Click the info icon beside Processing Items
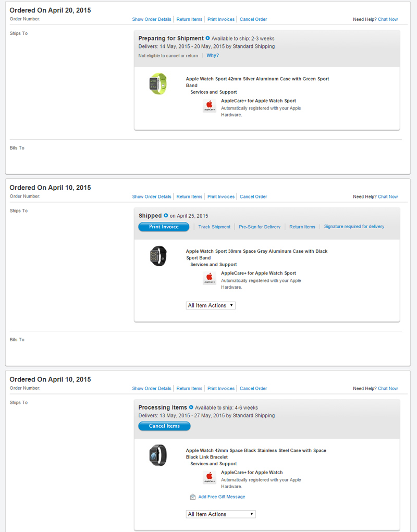 point(191,407)
